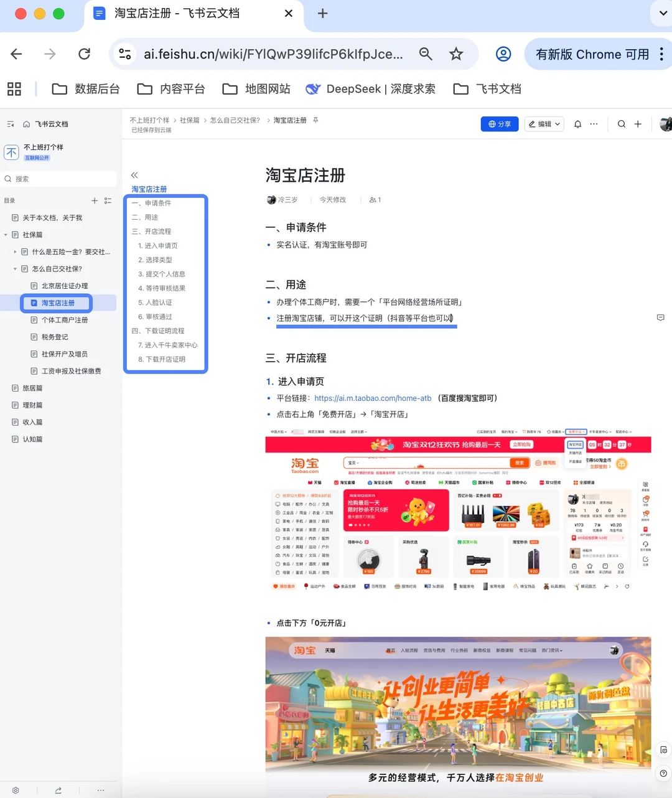Click breadcrumb 怎么自己交社保?
Image resolution: width=672 pixels, height=798 pixels.
(235, 120)
